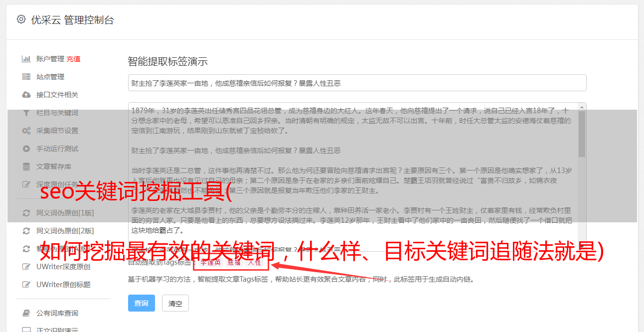Click the bar chart icon for 账户管理
Screen dimensions: 644x332
26,59
